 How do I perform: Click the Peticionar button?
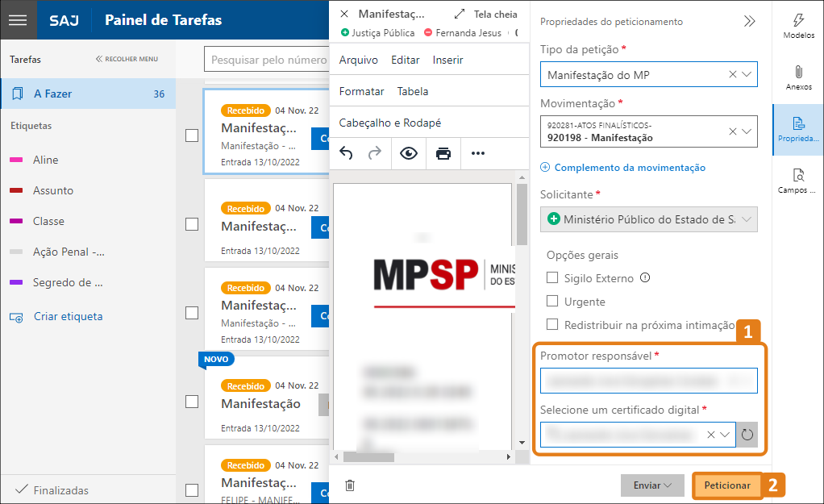click(726, 485)
